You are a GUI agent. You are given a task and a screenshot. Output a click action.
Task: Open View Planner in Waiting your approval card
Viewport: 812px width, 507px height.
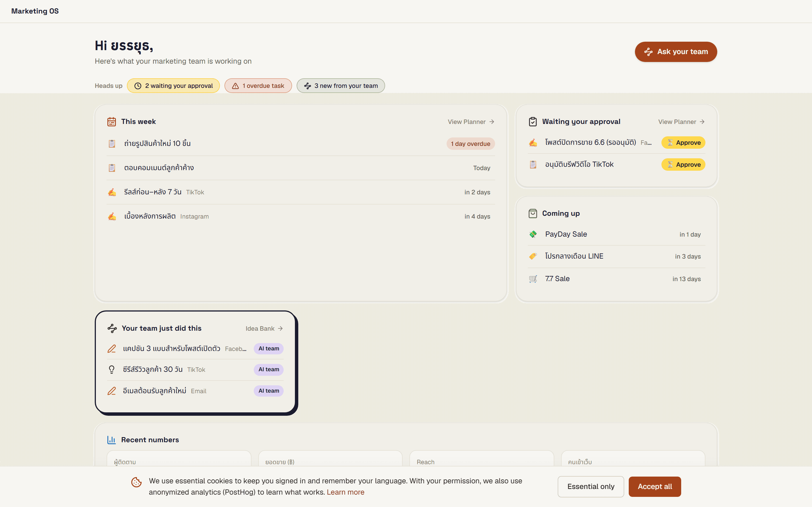point(681,122)
